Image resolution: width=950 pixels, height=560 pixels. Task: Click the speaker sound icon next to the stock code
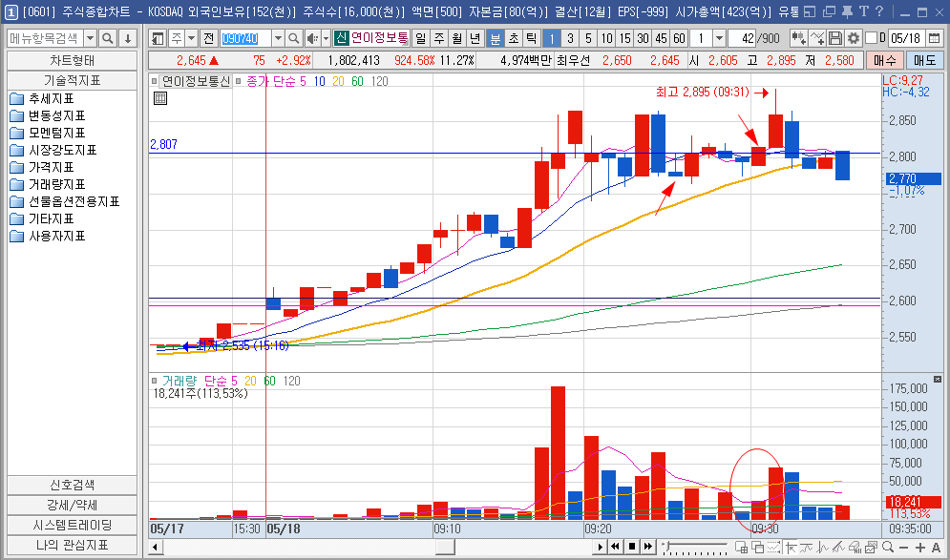point(312,38)
